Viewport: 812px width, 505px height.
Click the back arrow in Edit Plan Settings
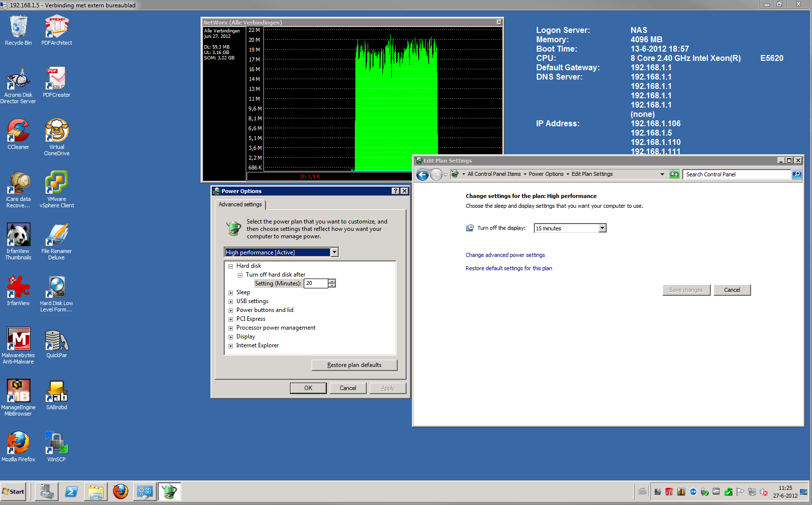[x=422, y=174]
